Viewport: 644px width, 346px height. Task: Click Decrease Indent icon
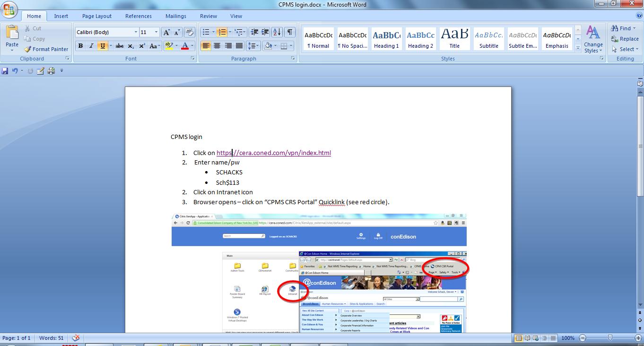point(254,32)
